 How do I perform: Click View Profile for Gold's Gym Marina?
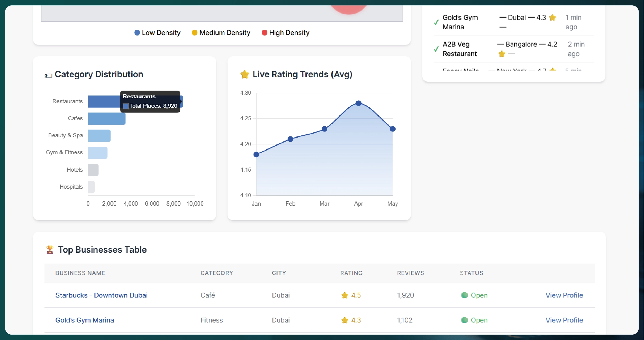tap(564, 320)
